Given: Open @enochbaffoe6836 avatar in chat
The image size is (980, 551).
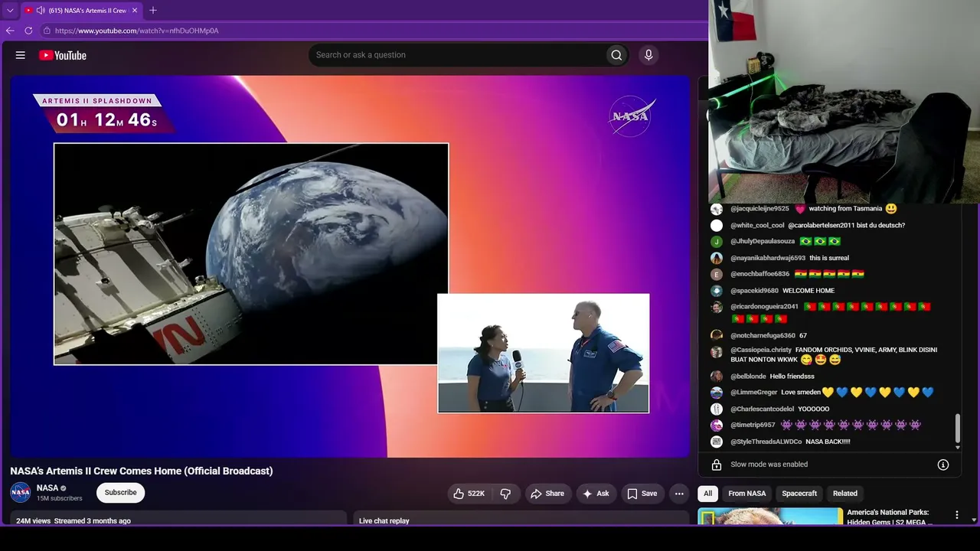Looking at the screenshot, I should 717,274.
